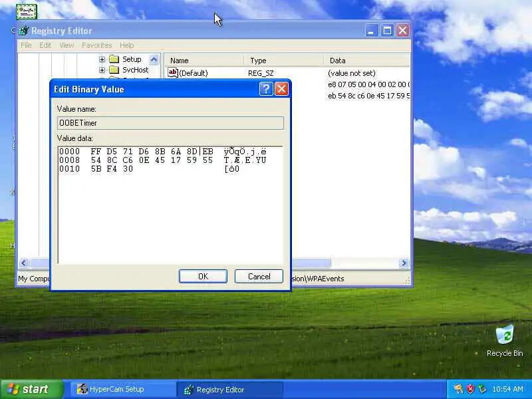Click the status bar WPAEvents path
The height and width of the screenshot is (399, 532).
318,279
